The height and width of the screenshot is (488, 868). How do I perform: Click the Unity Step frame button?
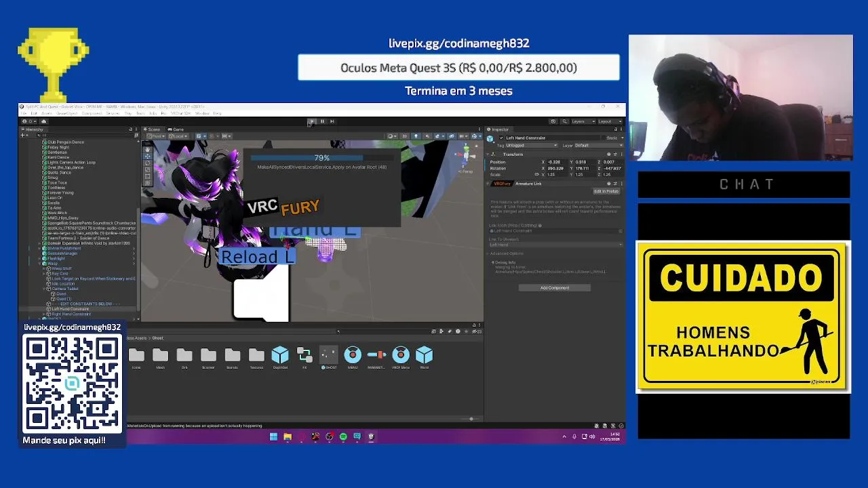point(332,121)
